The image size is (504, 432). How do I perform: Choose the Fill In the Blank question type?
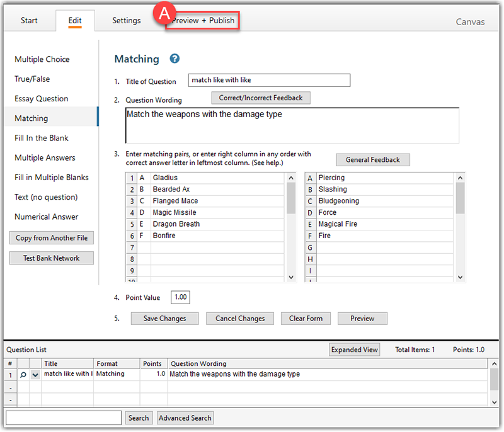[42, 138]
